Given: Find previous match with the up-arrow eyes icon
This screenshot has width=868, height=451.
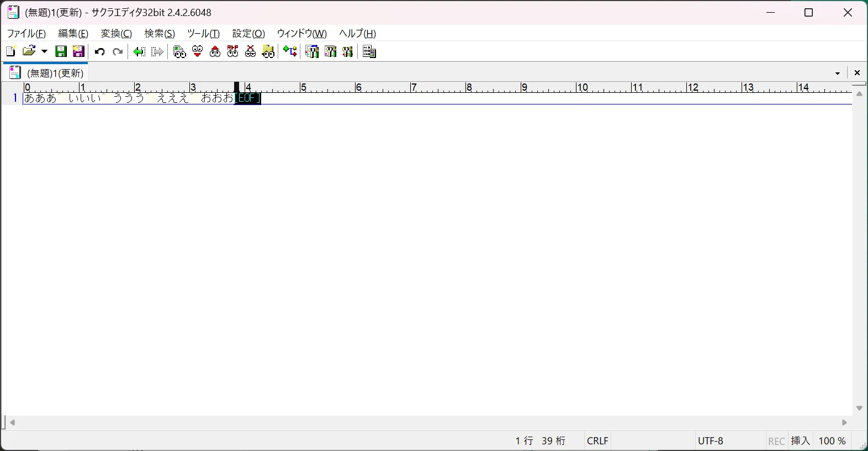Looking at the screenshot, I should (215, 51).
